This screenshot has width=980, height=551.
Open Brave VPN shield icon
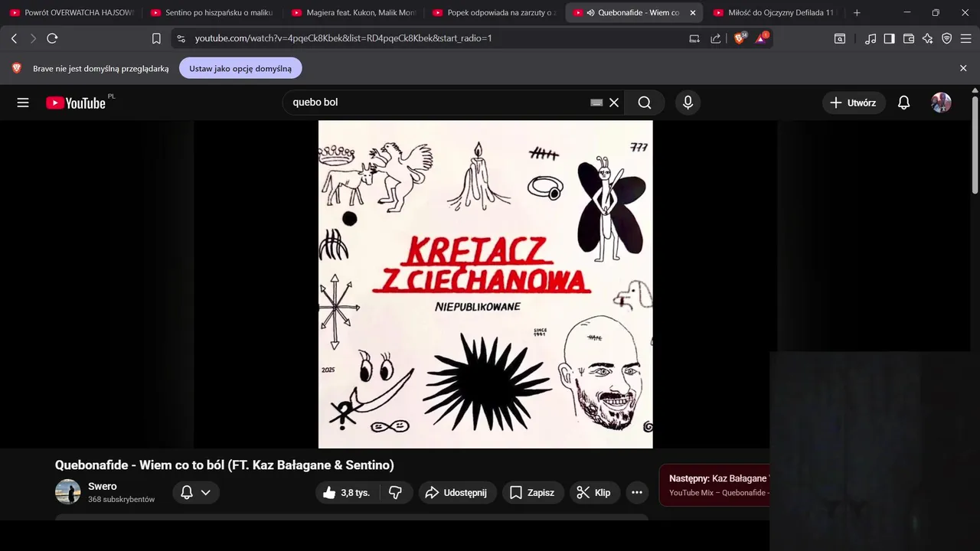tap(947, 38)
